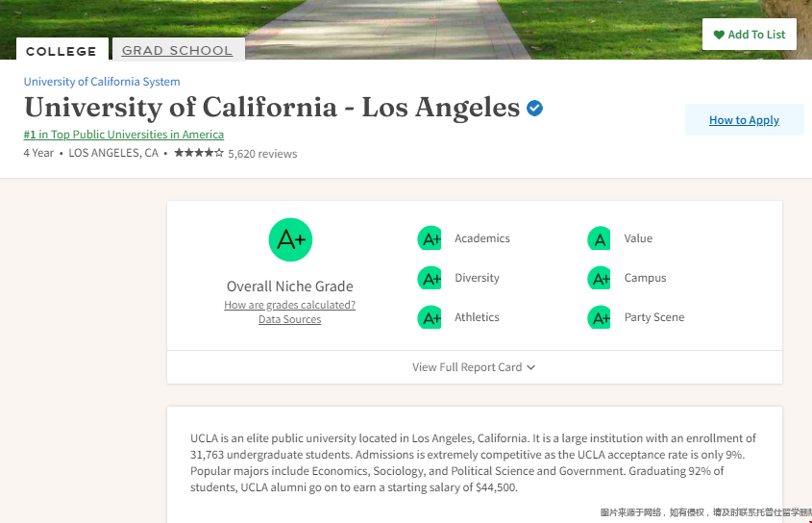Open #1 in Top Public Universities ranking link
This screenshot has height=523, width=812.
(x=124, y=135)
